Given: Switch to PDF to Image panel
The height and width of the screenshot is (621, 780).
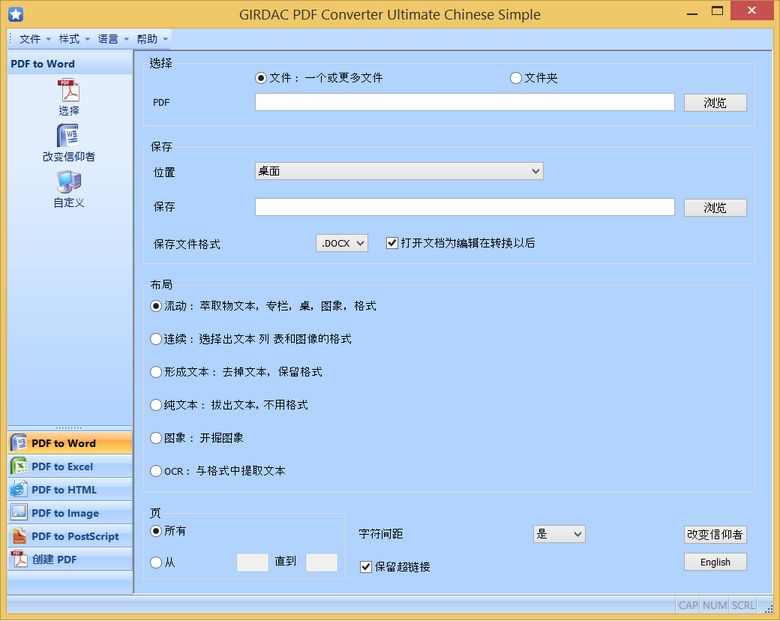Looking at the screenshot, I should tap(70, 513).
